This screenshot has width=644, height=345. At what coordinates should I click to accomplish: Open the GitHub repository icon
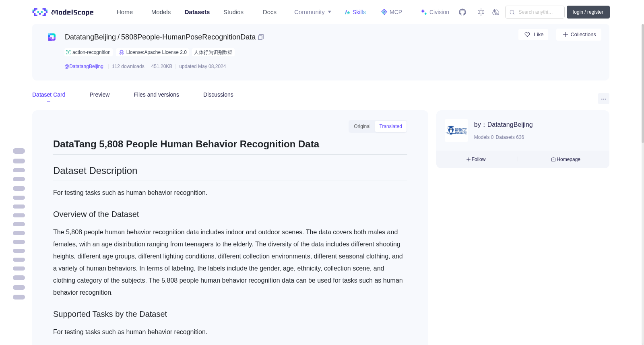click(462, 12)
